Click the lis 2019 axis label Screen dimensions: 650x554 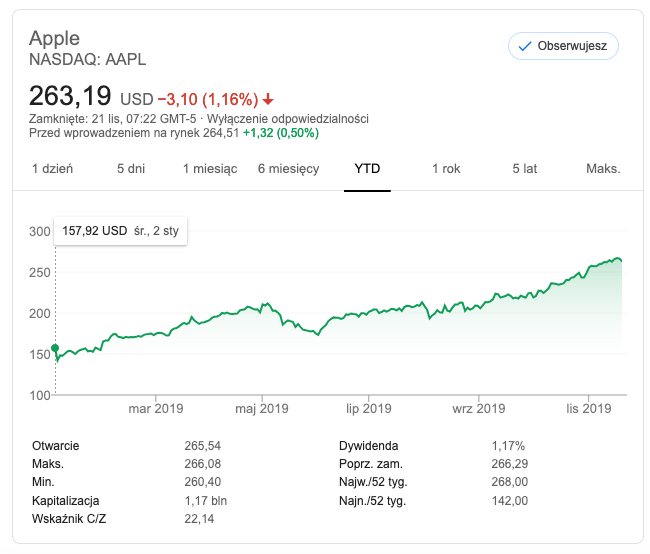pos(589,409)
